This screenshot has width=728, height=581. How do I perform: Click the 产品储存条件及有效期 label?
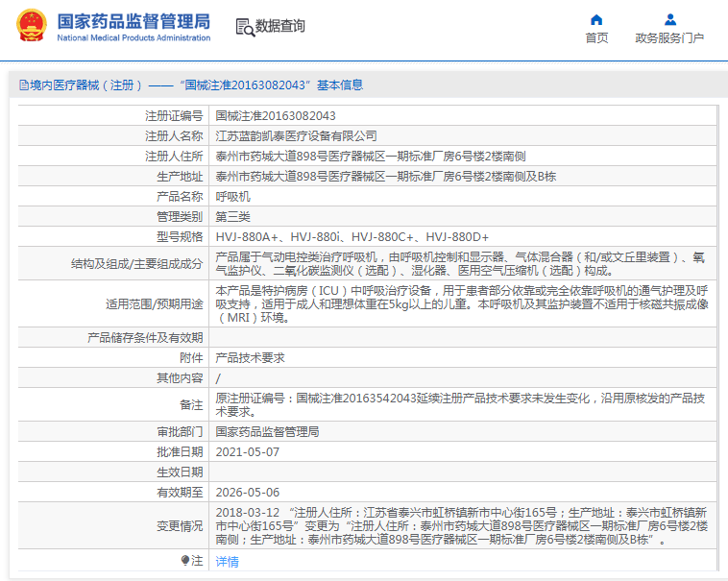click(145, 338)
